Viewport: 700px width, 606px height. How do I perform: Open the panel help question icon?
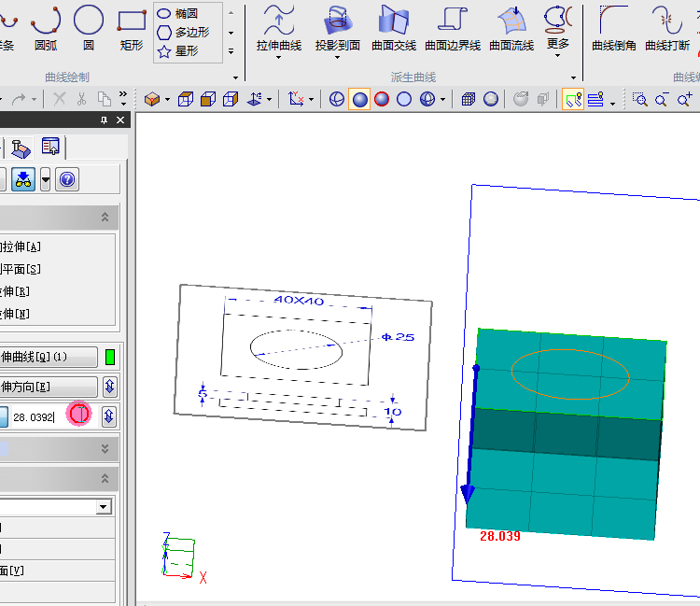click(67, 179)
